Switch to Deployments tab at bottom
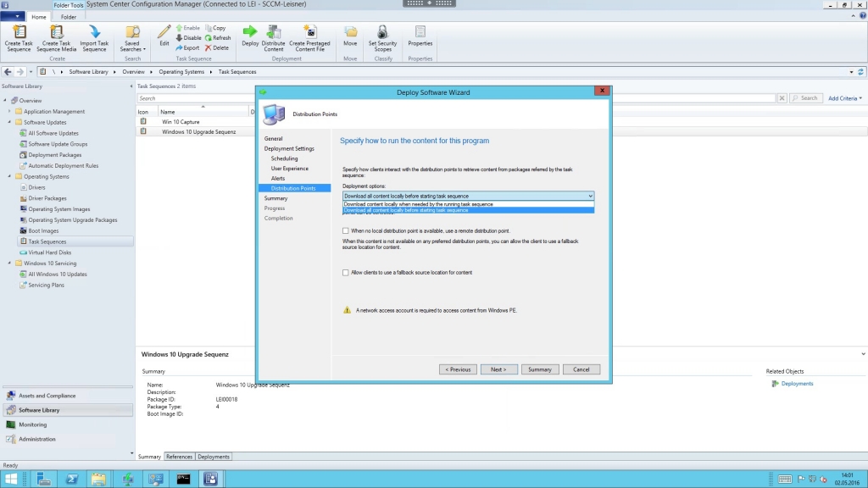The image size is (868, 488). 213,457
